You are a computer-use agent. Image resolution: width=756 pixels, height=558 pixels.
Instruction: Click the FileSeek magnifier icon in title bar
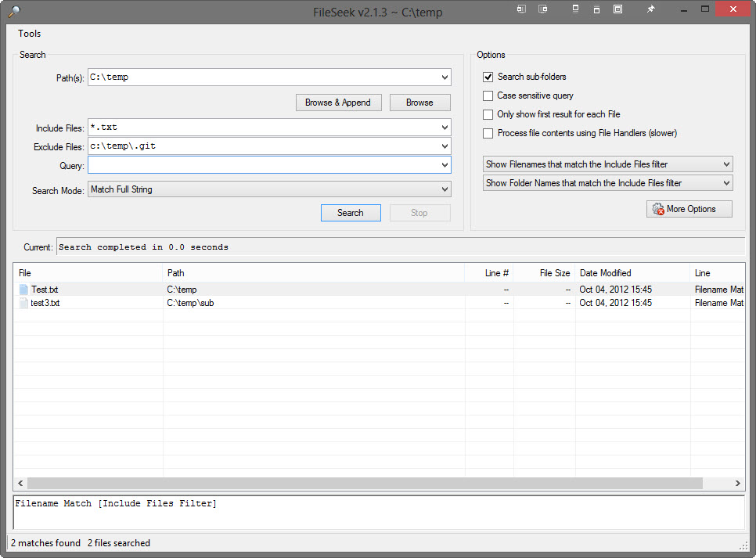14,10
